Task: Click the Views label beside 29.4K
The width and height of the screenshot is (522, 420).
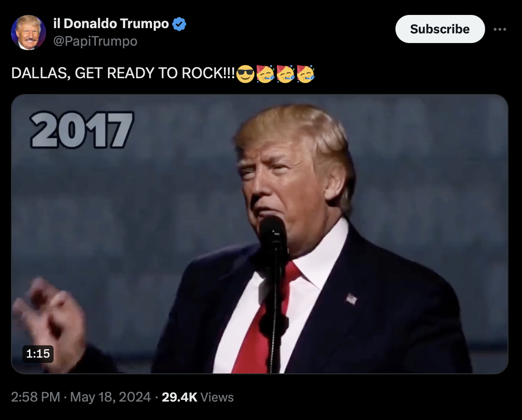Action: click(x=217, y=397)
